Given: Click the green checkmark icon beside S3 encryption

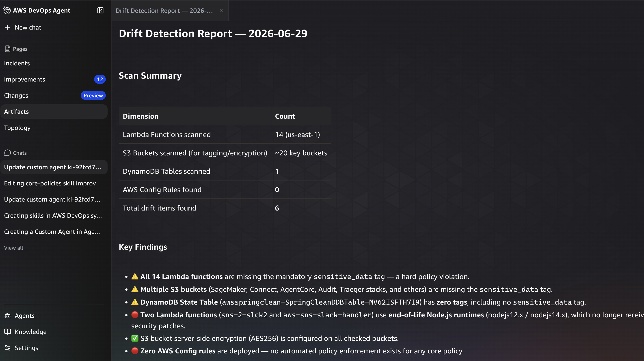Looking at the screenshot, I should tap(135, 338).
